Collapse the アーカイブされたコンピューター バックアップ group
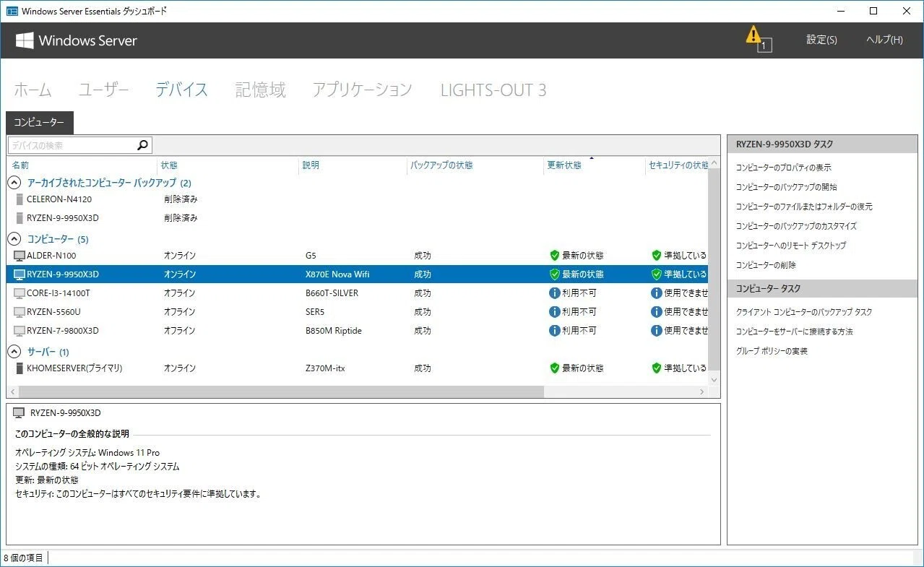Viewport: 924px width, 567px height. [x=14, y=183]
